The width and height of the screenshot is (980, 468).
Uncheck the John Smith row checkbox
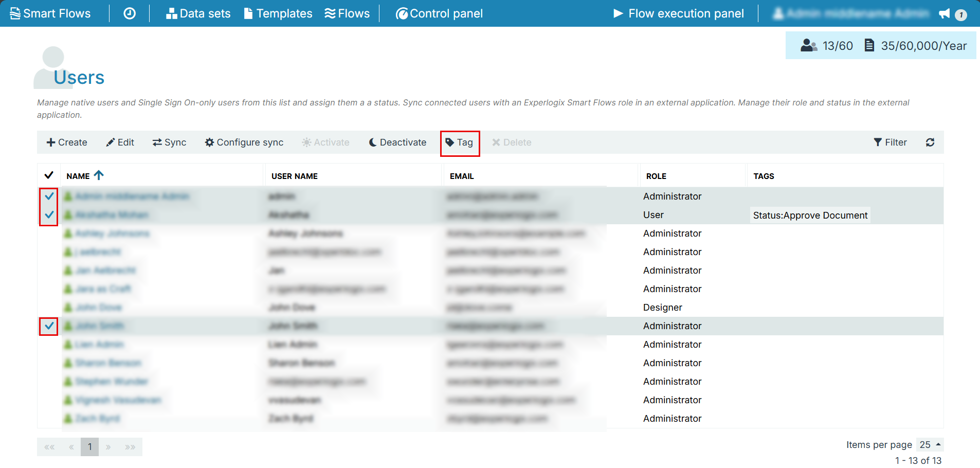[x=49, y=326]
